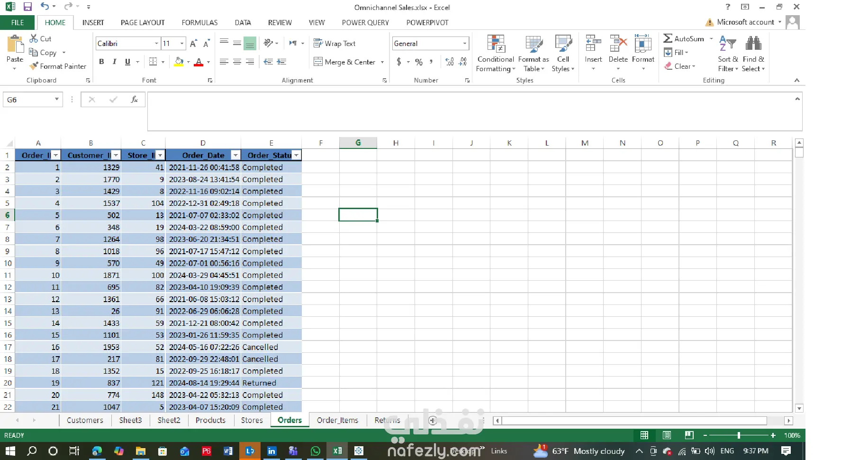
Task: Open the Order_ID column filter dropdown
Action: pyautogui.click(x=56, y=156)
